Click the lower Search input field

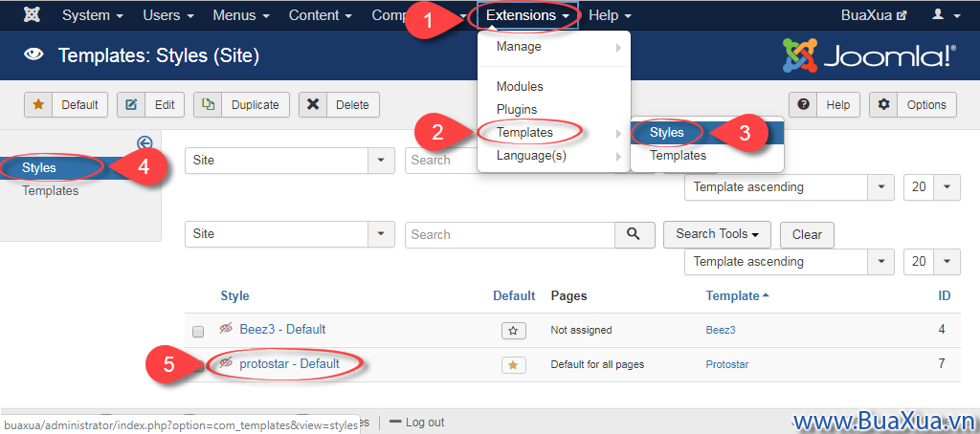(510, 234)
